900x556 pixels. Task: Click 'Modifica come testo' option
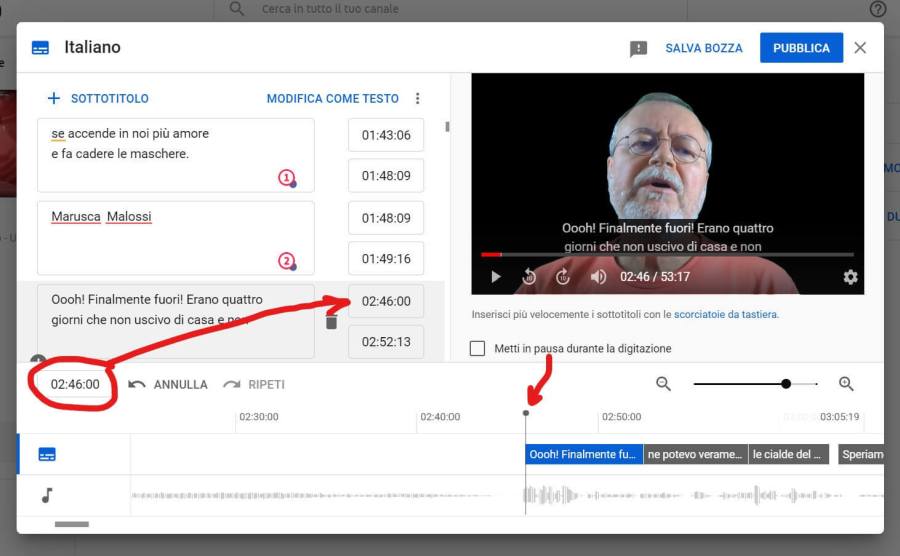click(332, 99)
